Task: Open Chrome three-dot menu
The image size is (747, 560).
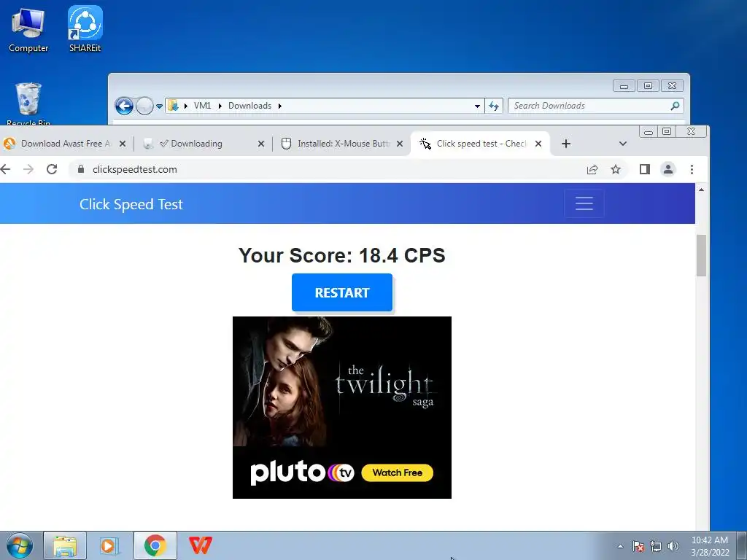Action: pos(692,169)
